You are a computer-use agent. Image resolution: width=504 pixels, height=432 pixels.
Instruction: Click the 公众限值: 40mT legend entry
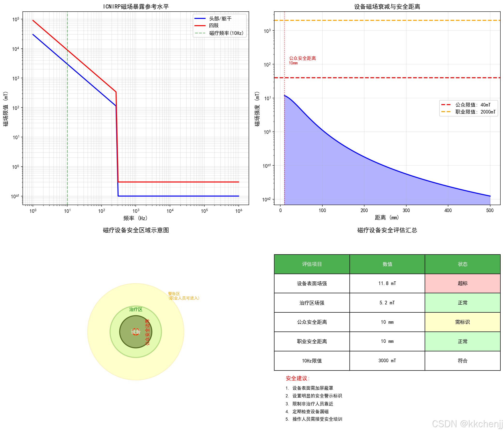473,105
